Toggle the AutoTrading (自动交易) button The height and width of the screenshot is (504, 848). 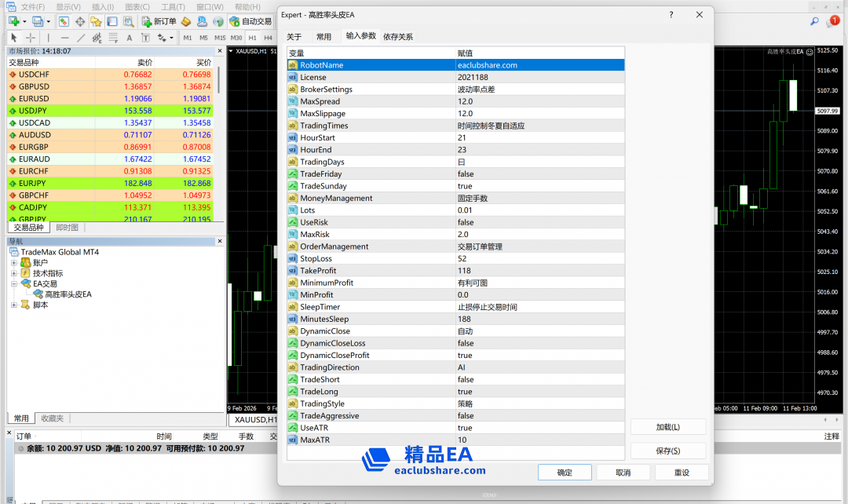click(x=250, y=21)
